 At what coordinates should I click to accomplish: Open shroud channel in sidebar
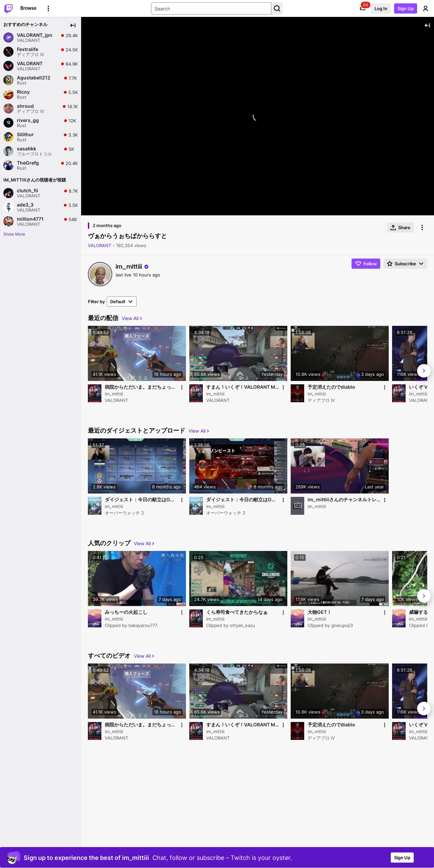pyautogui.click(x=41, y=108)
